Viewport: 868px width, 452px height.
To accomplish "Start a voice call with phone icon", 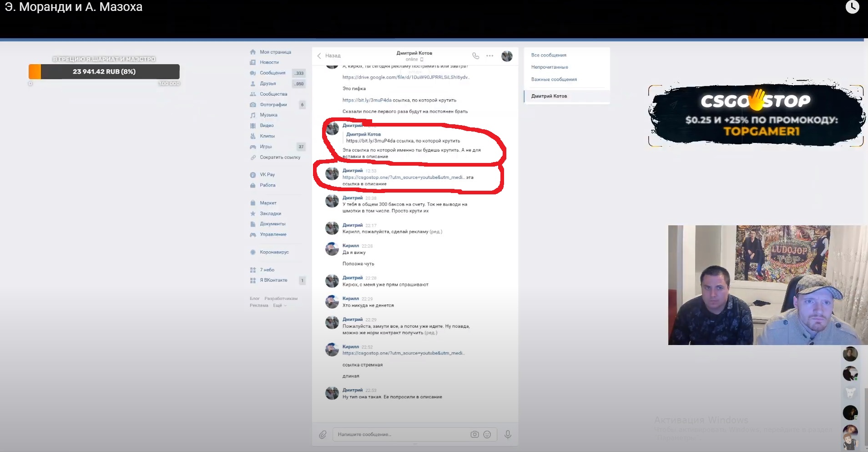I will tap(476, 56).
